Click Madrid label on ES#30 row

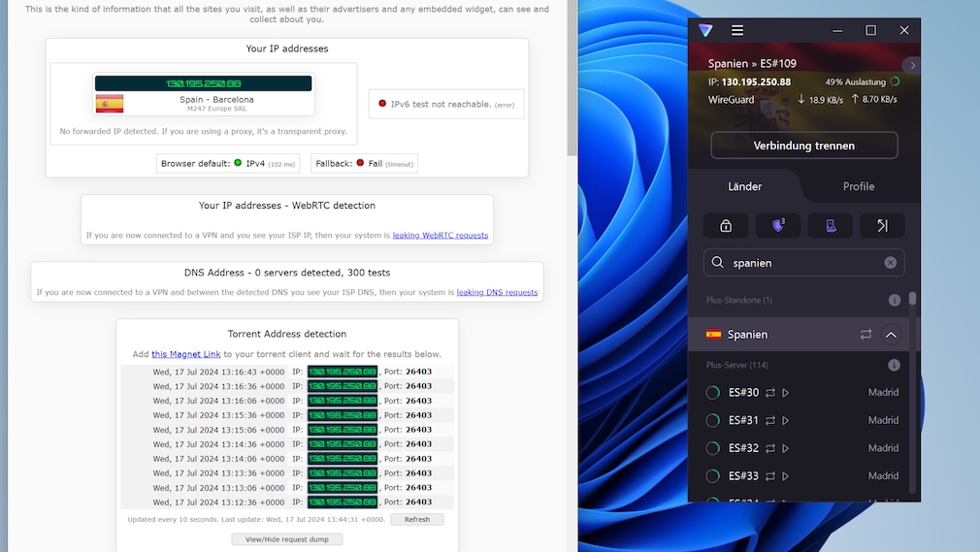click(883, 393)
